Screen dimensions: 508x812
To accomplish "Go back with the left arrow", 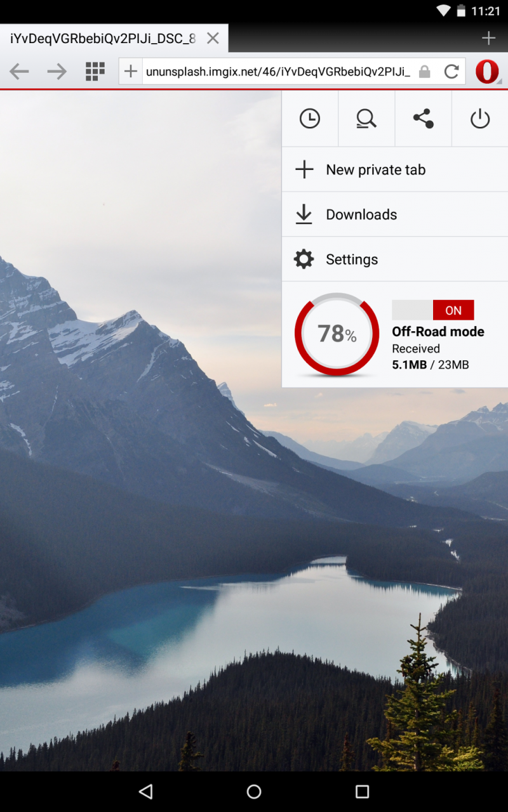I will coord(19,72).
